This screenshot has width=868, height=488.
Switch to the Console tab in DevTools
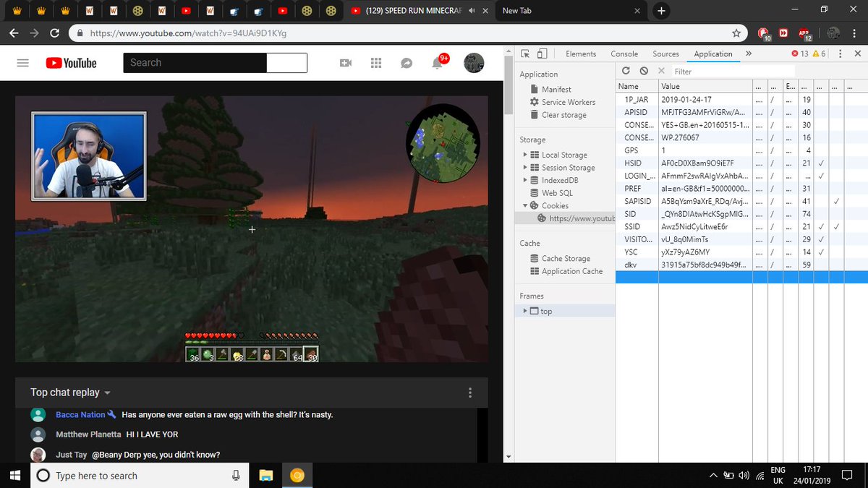point(624,53)
